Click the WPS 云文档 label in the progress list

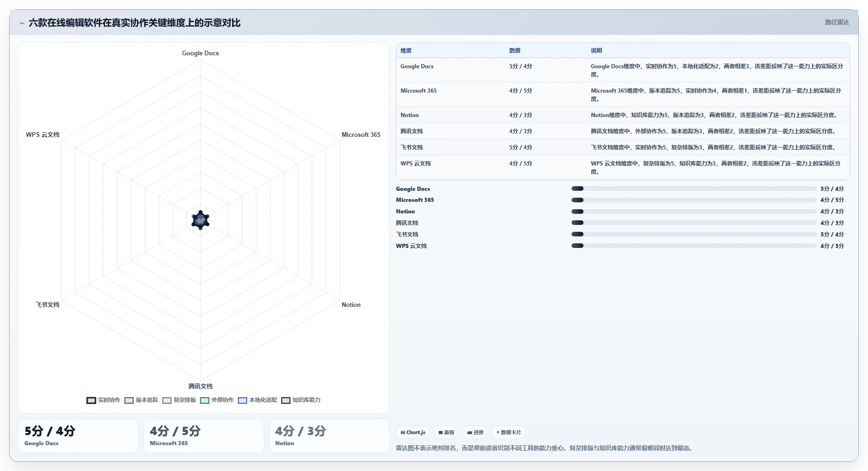coord(411,246)
